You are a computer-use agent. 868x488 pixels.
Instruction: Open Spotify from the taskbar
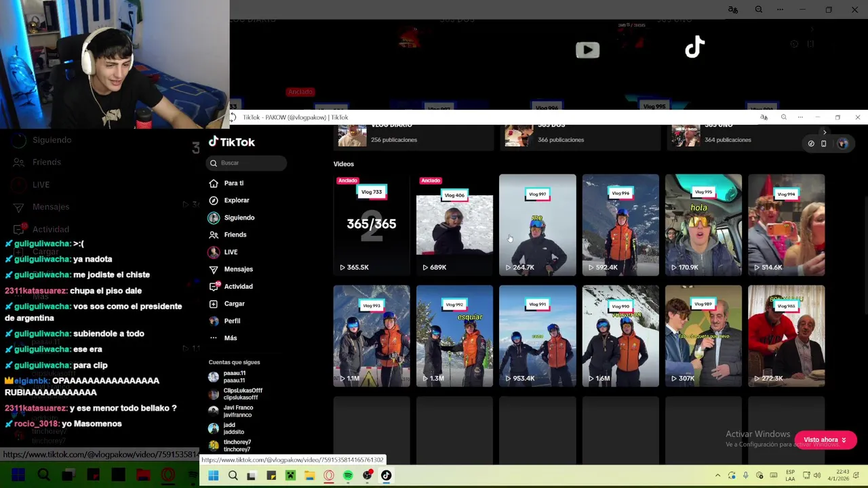click(348, 476)
